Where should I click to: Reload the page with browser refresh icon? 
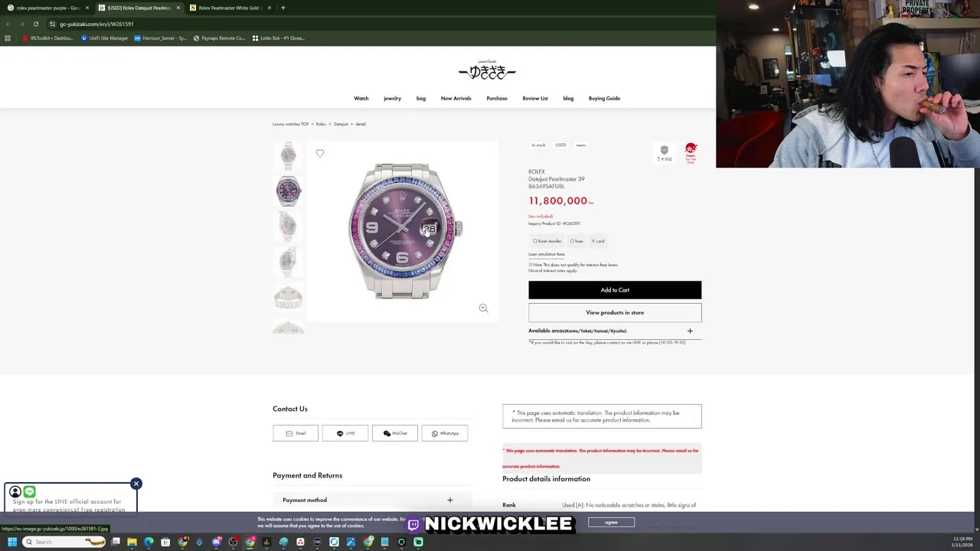point(36,24)
